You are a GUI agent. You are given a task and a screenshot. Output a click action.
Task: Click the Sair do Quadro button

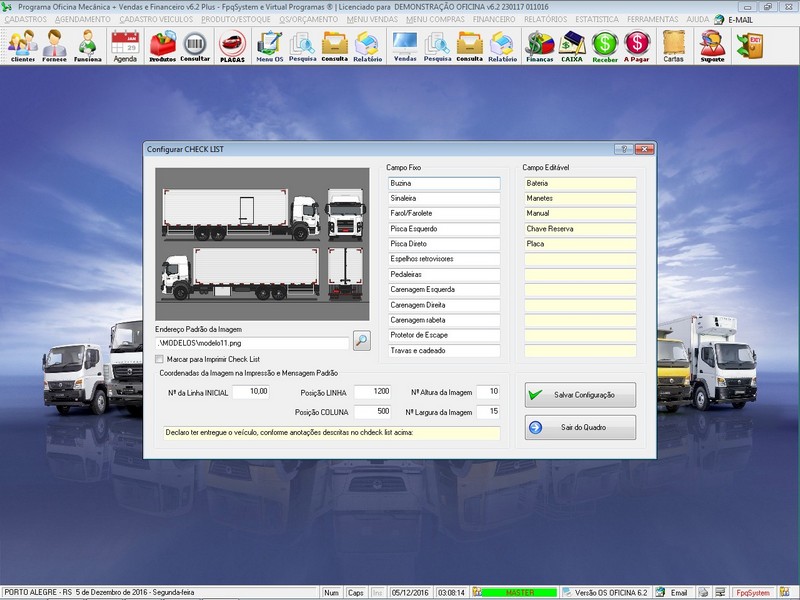580,428
